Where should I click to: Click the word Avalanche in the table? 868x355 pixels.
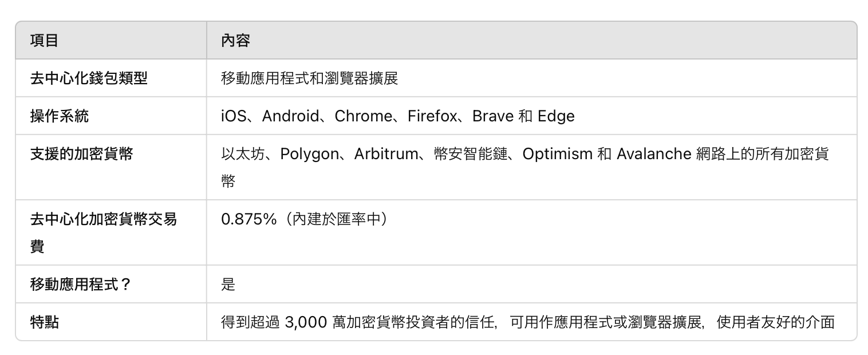tap(654, 154)
